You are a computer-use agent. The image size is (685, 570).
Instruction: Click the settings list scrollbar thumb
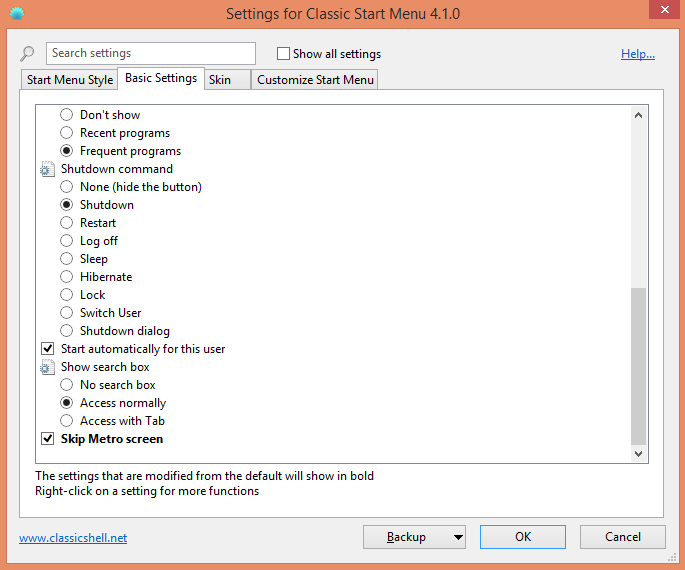[638, 366]
